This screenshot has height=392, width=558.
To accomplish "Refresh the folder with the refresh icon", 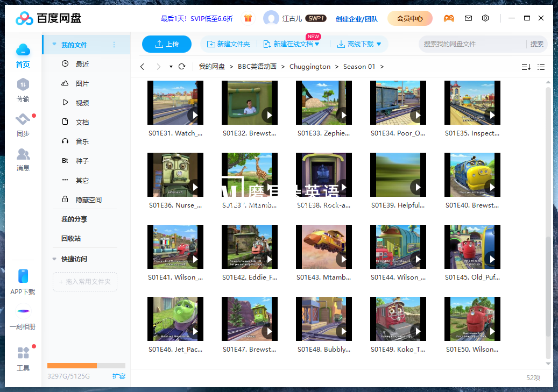I will tap(182, 67).
